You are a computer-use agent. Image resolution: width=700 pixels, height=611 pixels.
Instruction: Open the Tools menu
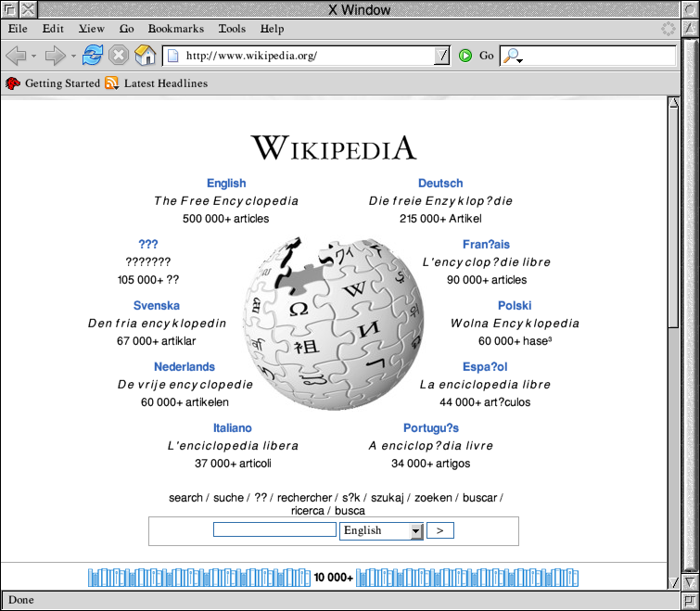tap(232, 29)
